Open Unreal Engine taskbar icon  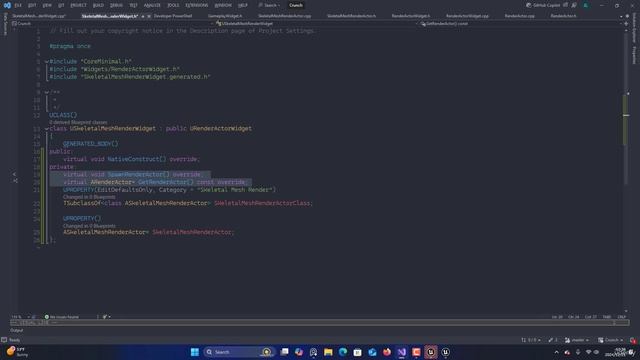tap(431, 352)
